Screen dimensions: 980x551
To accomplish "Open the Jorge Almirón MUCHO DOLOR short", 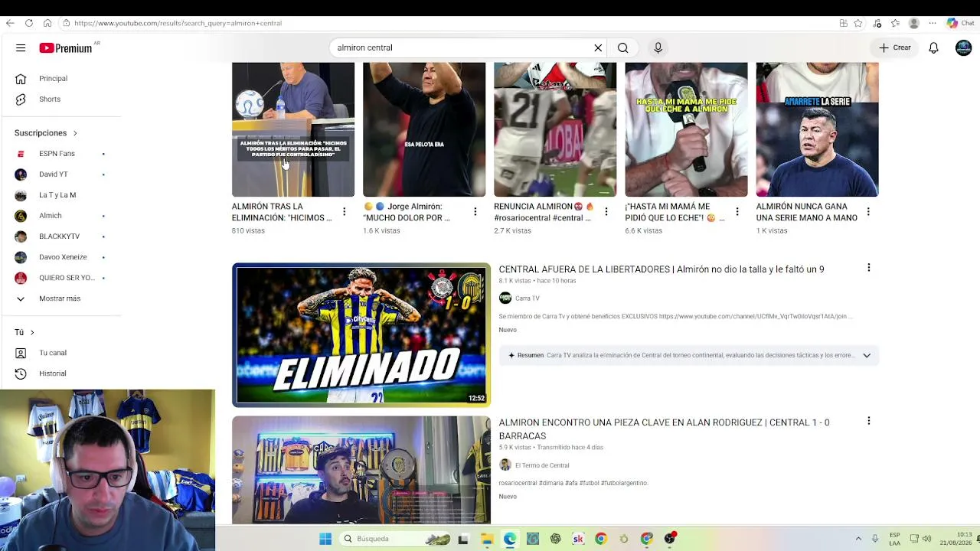I will (424, 129).
